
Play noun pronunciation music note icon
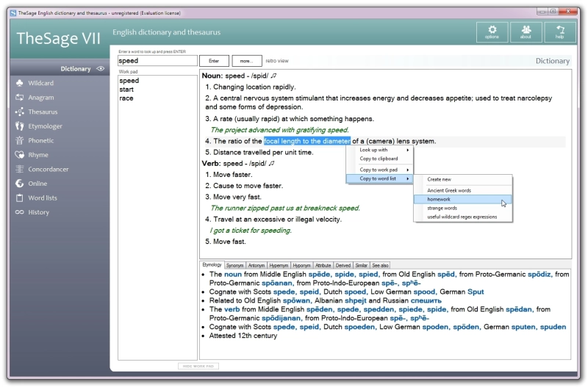[x=273, y=76]
